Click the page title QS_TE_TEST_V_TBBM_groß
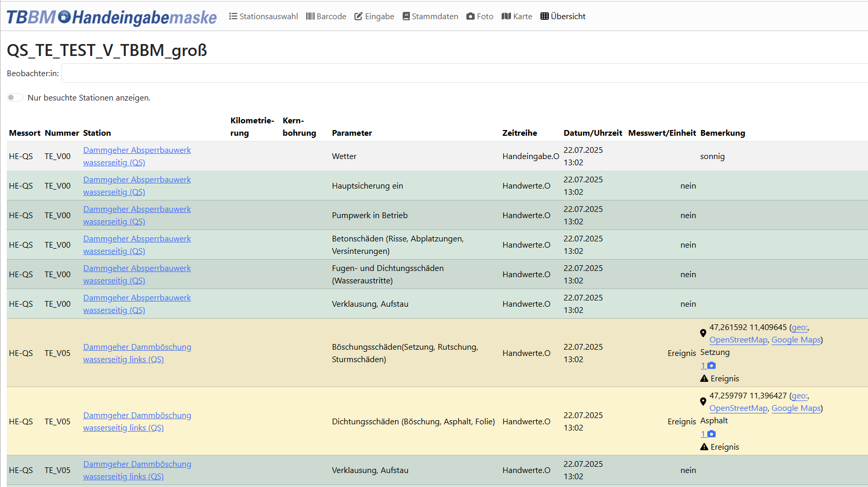The width and height of the screenshot is (868, 487). tap(107, 50)
